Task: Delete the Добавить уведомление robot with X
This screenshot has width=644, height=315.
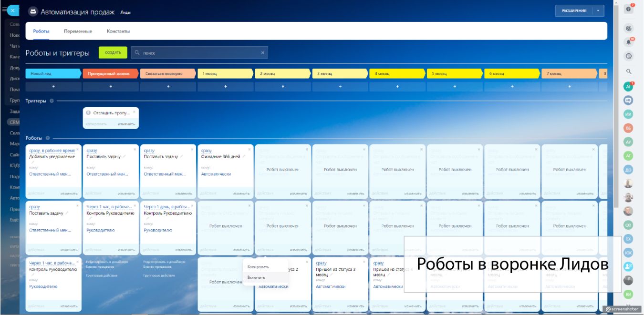Action: click(77, 149)
